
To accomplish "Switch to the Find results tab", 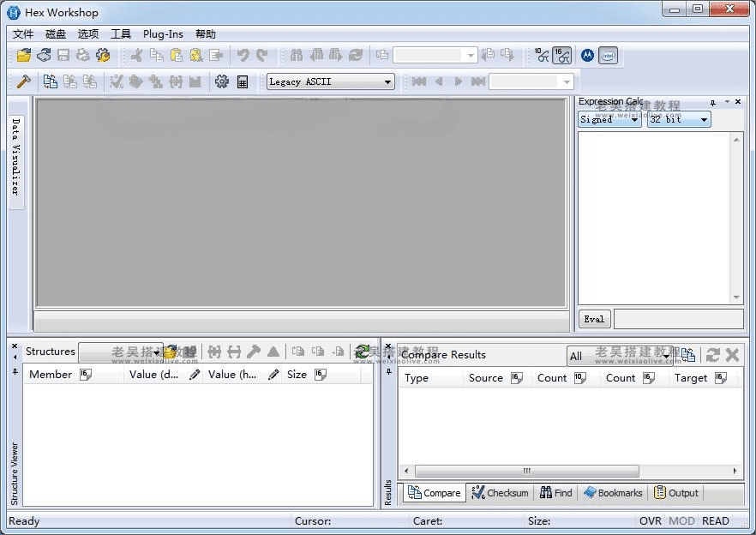I will point(556,493).
